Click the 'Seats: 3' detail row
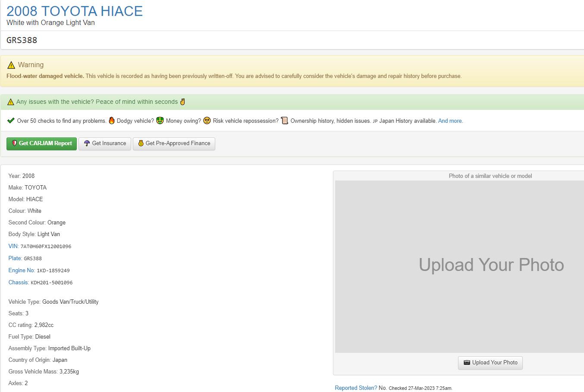This screenshot has height=392, width=584. [x=19, y=314]
